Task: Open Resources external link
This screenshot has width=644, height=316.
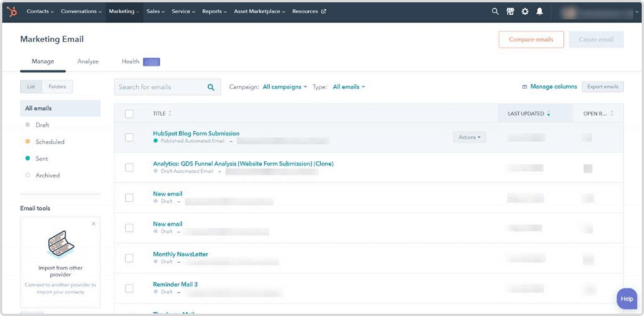Action: click(309, 11)
